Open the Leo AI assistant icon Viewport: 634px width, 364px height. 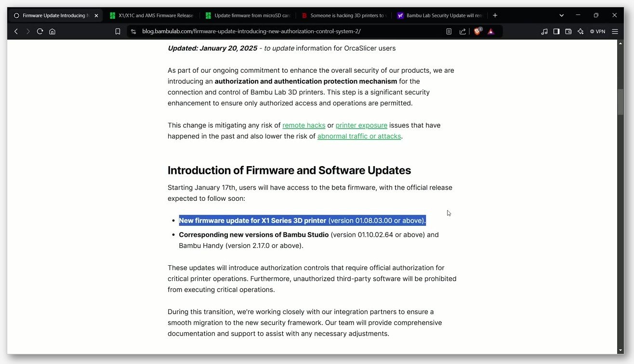581,31
